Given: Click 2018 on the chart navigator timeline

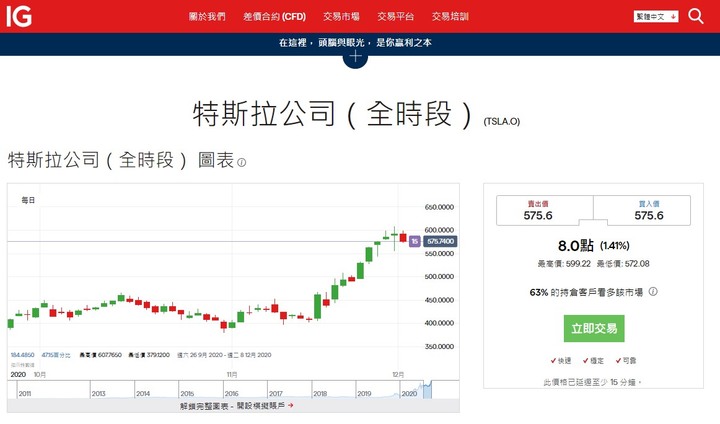Looking at the screenshot, I should [x=320, y=394].
